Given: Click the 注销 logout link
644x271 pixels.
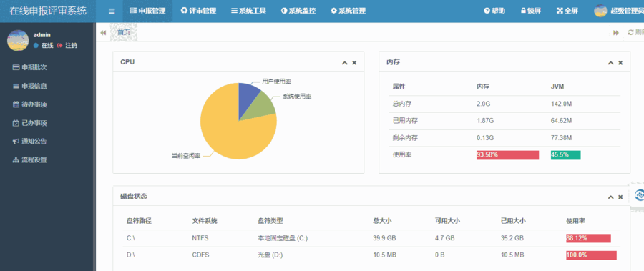Looking at the screenshot, I should point(68,46).
